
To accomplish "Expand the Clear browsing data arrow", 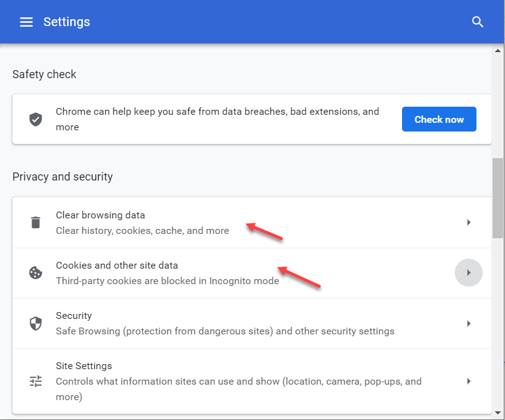I will click(468, 222).
